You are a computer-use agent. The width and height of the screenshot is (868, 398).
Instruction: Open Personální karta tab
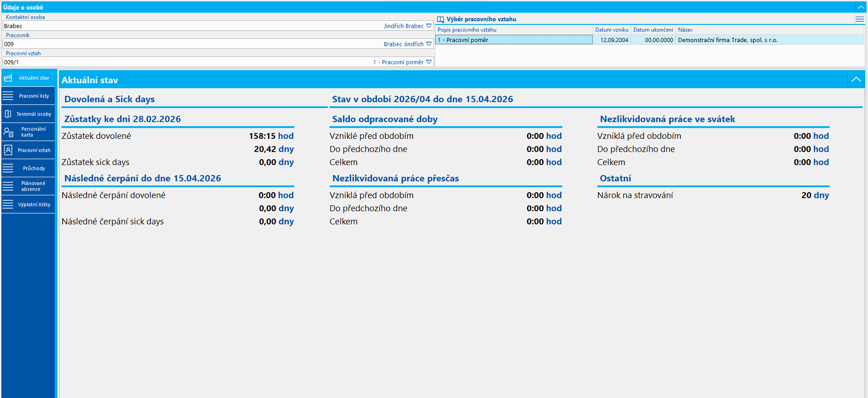click(x=28, y=132)
